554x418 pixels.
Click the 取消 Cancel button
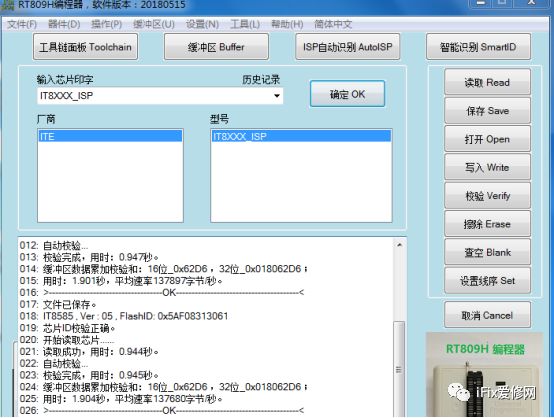click(x=487, y=315)
